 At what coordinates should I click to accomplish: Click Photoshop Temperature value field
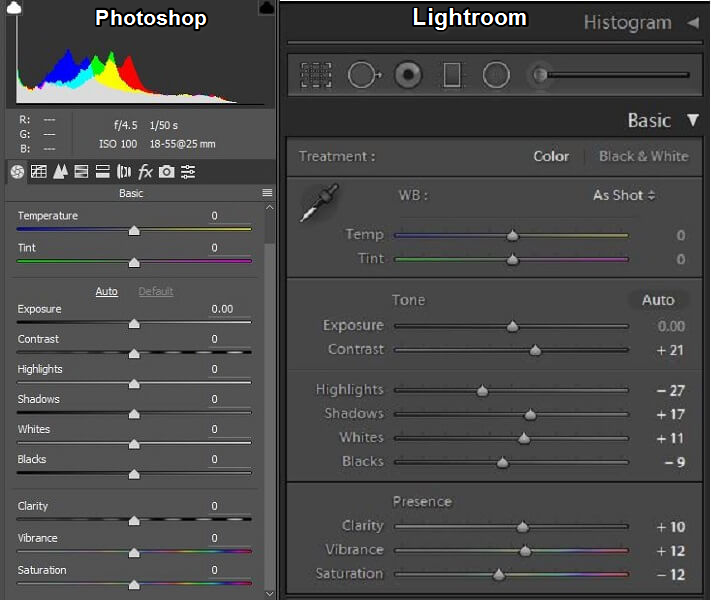(229, 216)
